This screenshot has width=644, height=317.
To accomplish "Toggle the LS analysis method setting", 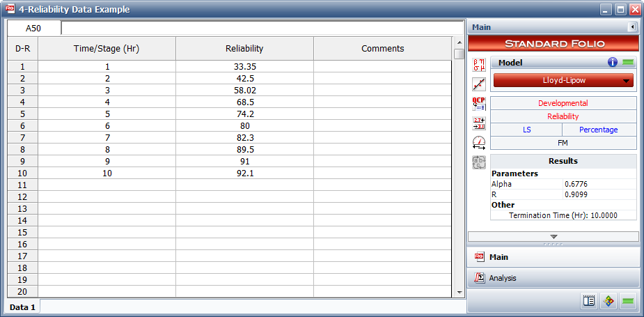I will point(526,130).
